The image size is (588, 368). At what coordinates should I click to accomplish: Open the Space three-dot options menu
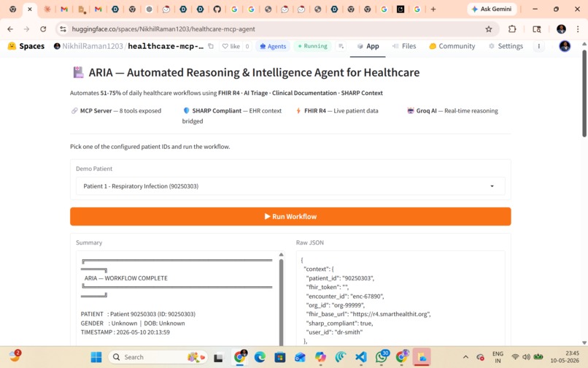point(539,46)
